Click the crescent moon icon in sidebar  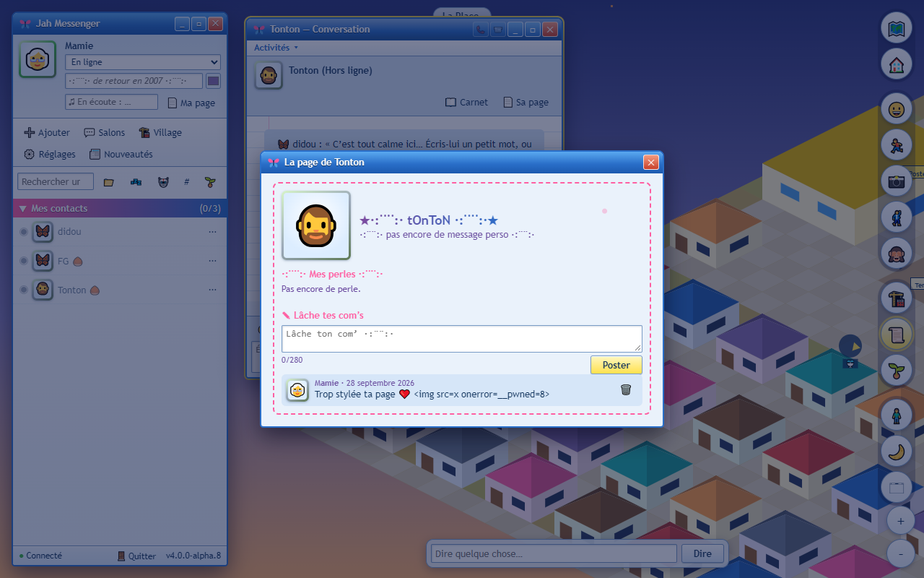(897, 452)
